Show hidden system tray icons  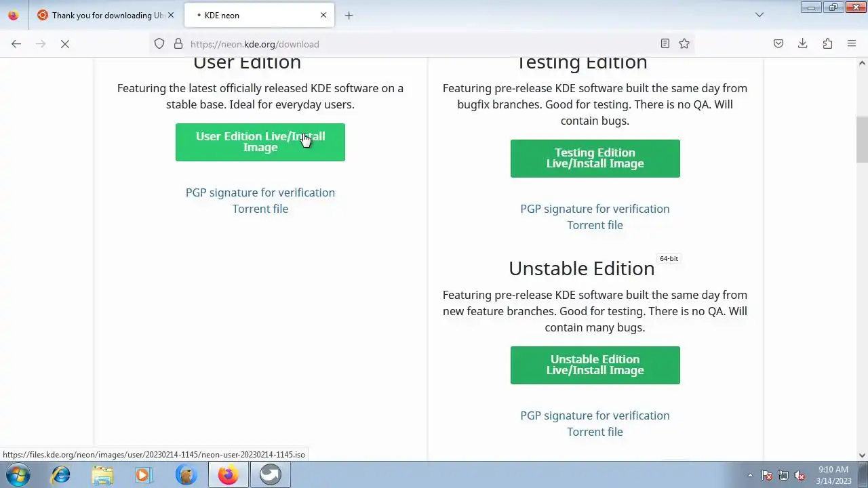point(750,475)
